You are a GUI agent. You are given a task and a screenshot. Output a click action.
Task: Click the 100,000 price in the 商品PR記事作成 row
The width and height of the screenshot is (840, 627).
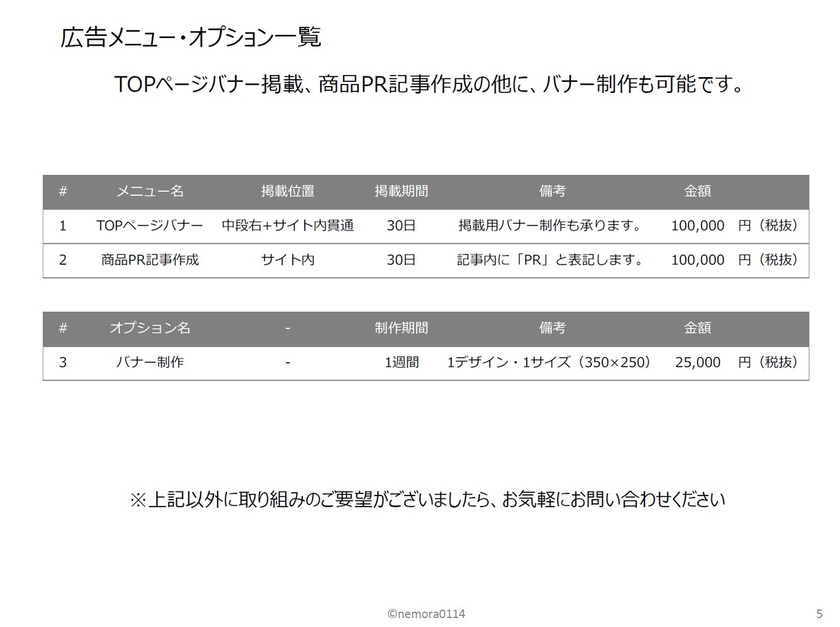click(x=697, y=260)
